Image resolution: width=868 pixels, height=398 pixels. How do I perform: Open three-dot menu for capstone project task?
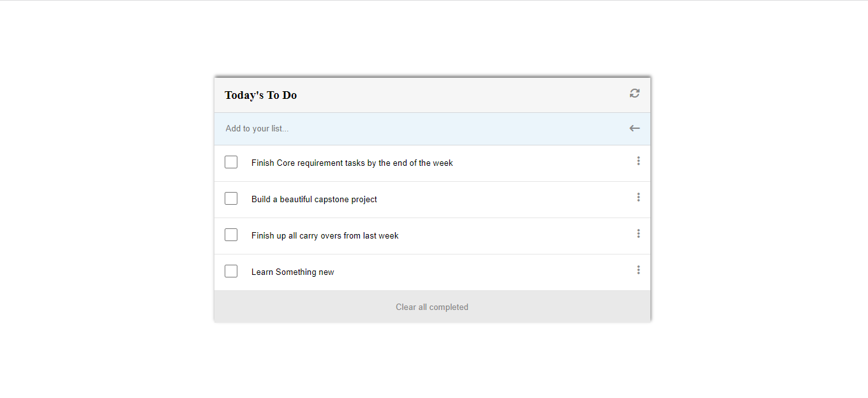click(x=638, y=198)
